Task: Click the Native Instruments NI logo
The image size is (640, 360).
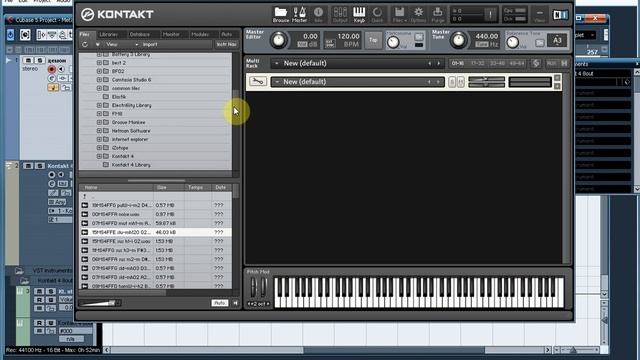Action: (560, 15)
